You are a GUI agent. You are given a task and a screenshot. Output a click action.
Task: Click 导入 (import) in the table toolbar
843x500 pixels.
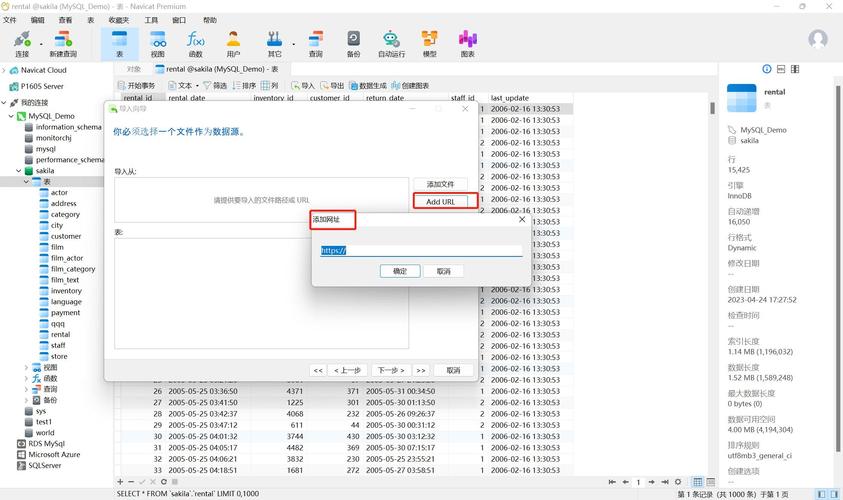pyautogui.click(x=303, y=85)
